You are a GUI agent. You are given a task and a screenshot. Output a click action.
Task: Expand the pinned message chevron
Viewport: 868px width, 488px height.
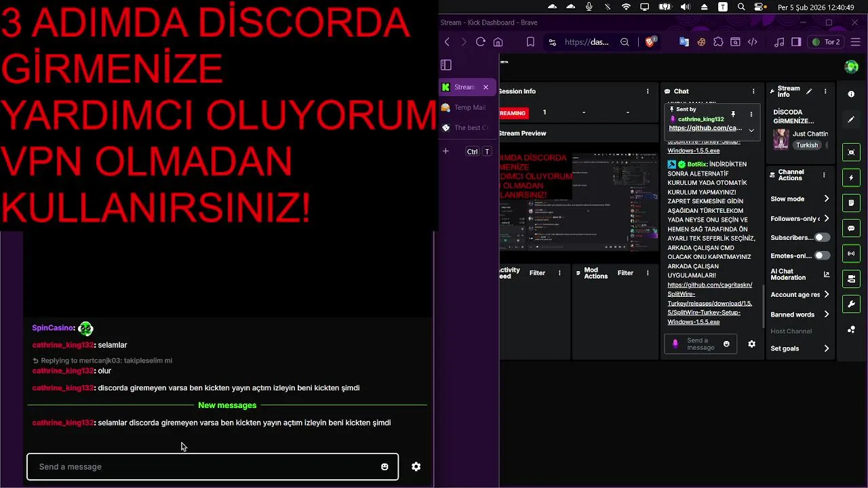[x=751, y=129]
